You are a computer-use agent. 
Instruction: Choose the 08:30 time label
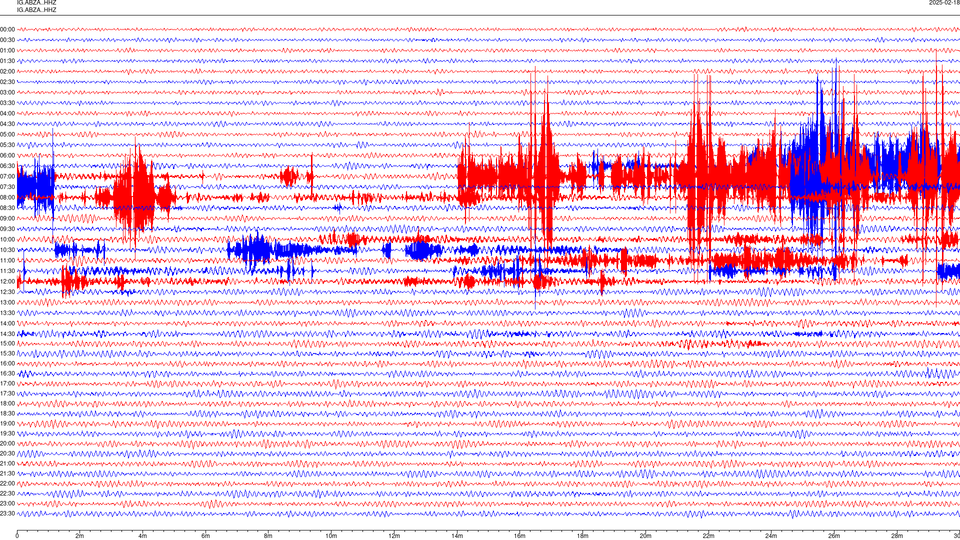[7, 208]
